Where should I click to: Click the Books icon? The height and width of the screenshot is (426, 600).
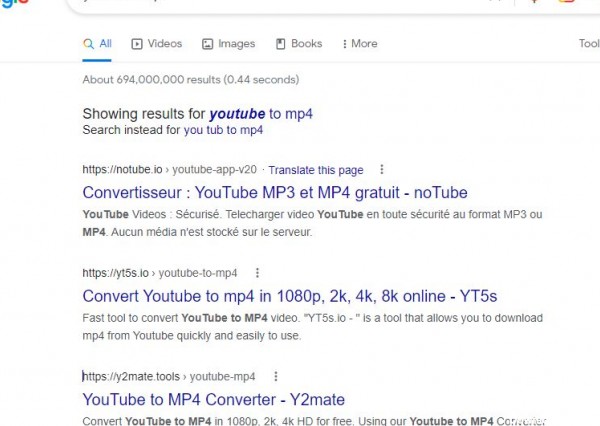(x=281, y=44)
